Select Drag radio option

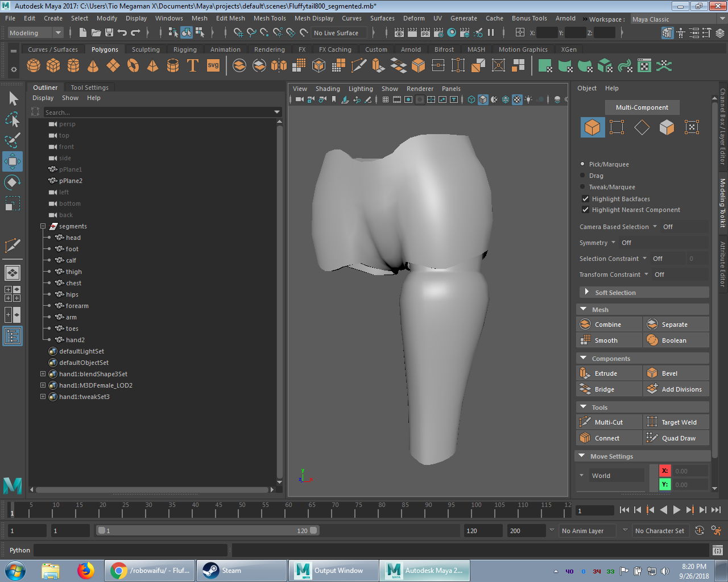pyautogui.click(x=582, y=176)
